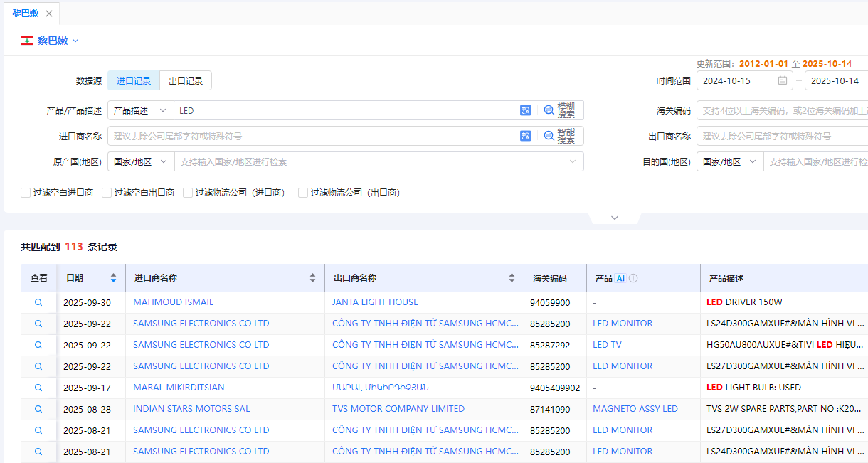868x463 pixels.
Task: Close the 黎巴嫩 page tab
Action: 49,14
